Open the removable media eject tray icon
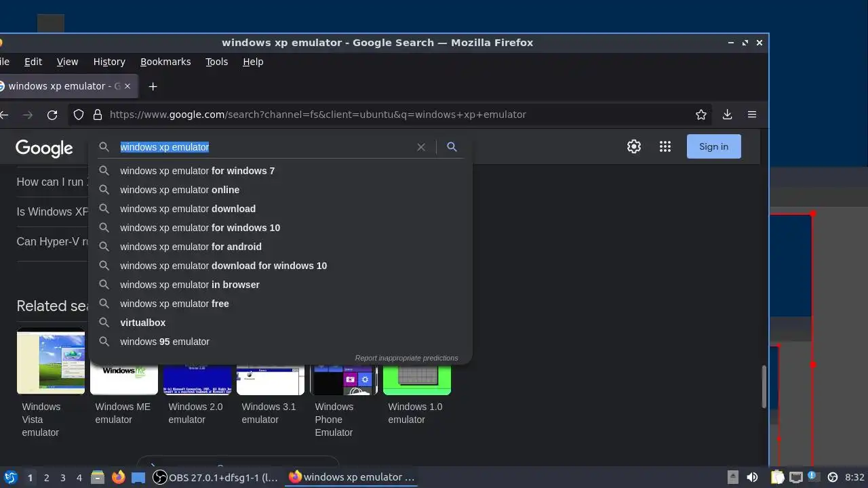 point(733,477)
